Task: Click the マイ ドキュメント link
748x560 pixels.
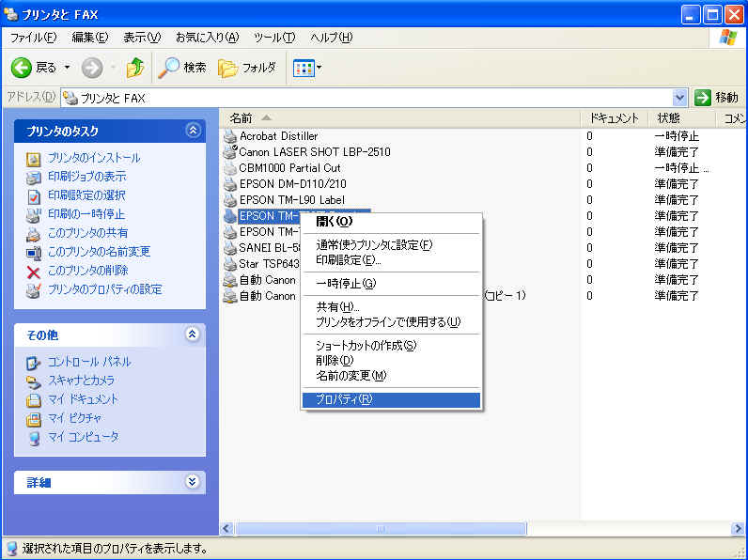Action: [x=83, y=399]
